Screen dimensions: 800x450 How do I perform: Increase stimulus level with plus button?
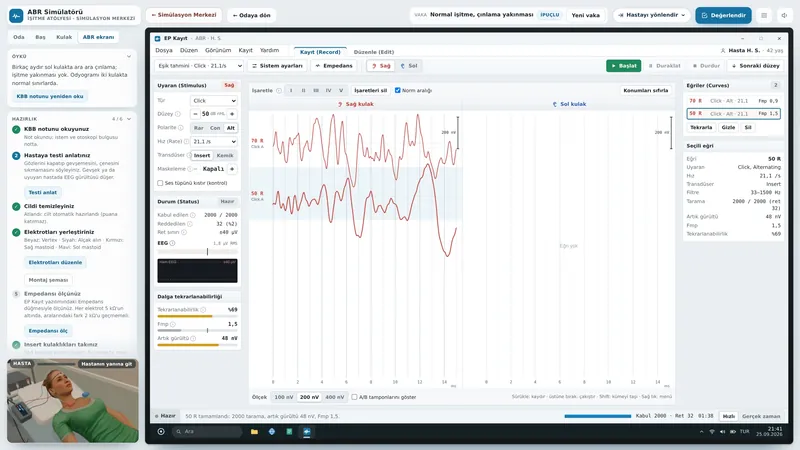tap(232, 114)
